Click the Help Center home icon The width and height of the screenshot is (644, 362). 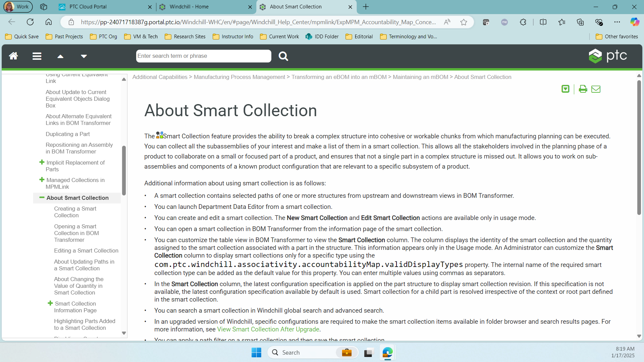click(13, 56)
